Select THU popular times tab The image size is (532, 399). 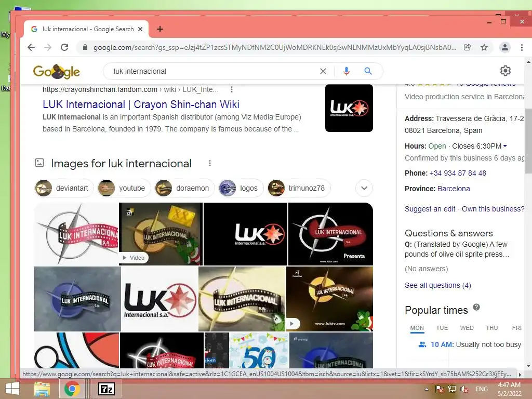click(x=491, y=328)
